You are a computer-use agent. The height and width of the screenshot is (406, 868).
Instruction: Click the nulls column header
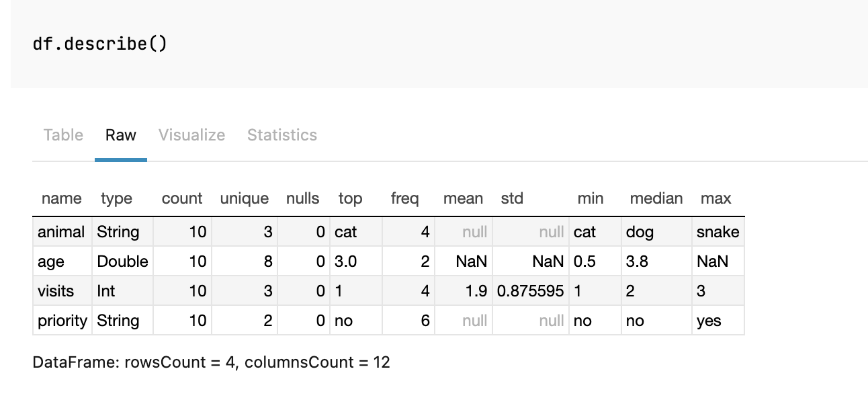[x=302, y=198]
